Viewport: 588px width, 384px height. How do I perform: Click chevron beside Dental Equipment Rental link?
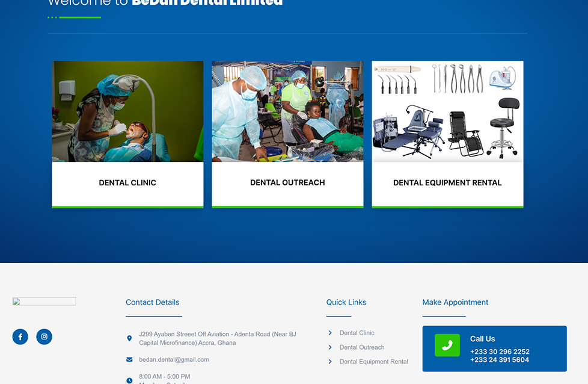tap(330, 362)
